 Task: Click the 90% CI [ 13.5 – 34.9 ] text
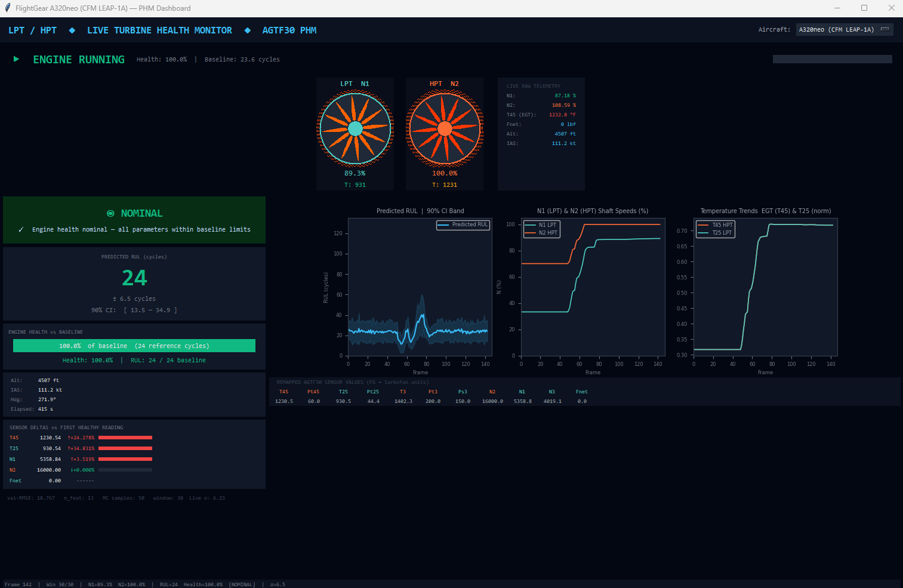[x=134, y=310]
